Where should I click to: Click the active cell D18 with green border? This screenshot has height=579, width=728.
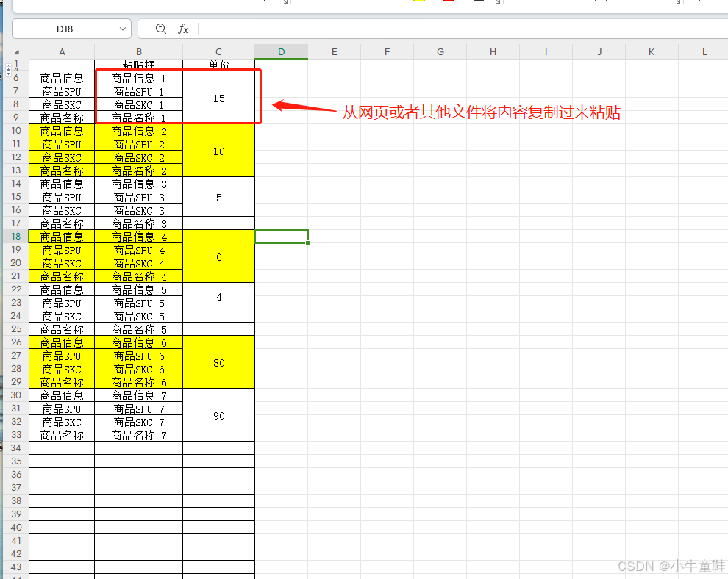point(282,236)
